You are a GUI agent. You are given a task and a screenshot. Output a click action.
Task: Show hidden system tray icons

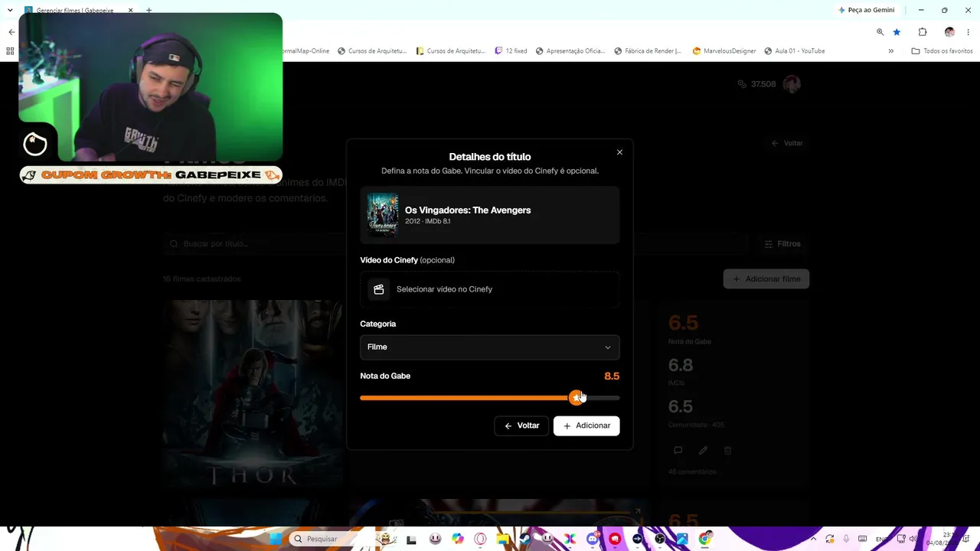pyautogui.click(x=813, y=539)
